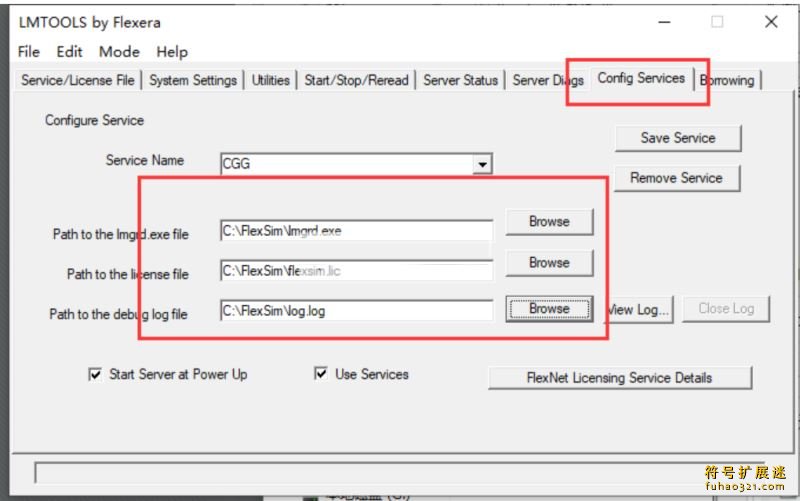This screenshot has width=800, height=501.
Task: Click the lmgrd.exe path input field
Action: click(357, 231)
